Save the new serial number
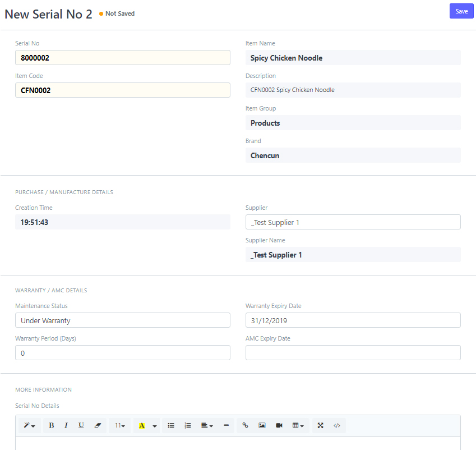Viewport: 476px width, 450px height. 461,11
